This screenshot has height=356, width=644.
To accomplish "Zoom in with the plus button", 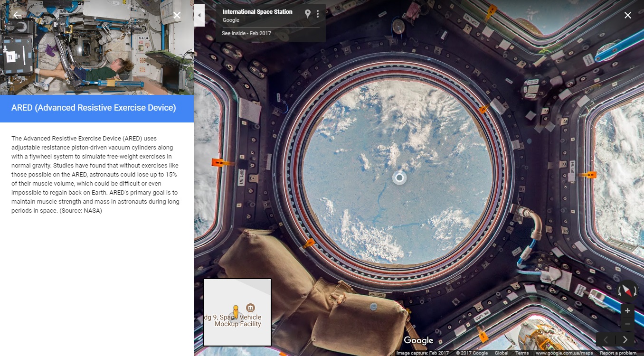I will pos(627,311).
